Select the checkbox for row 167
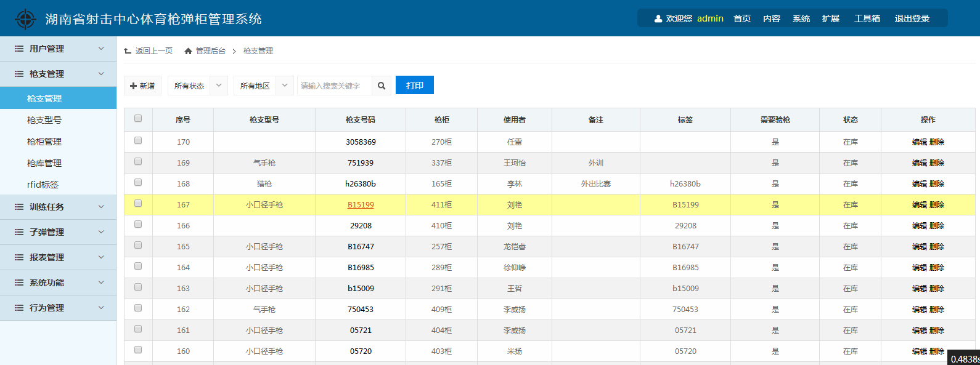The height and width of the screenshot is (365, 980). [x=138, y=204]
